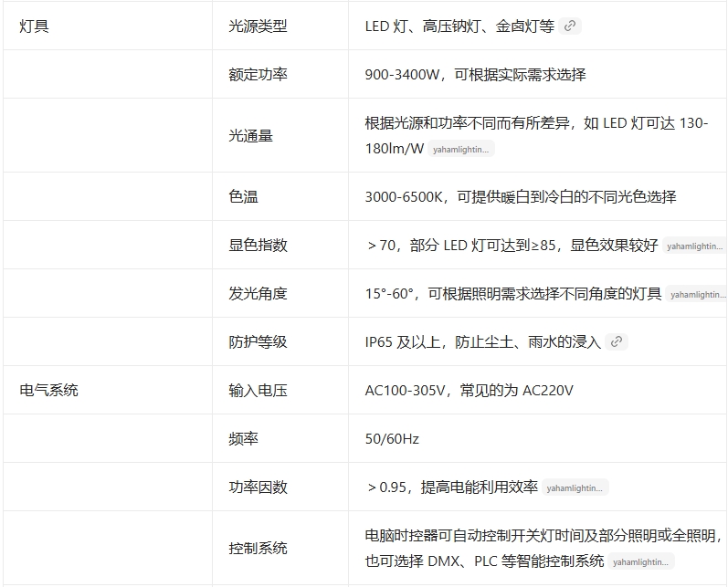
Task: Open yahamlighting source in 功率因数 row
Action: pos(575,488)
